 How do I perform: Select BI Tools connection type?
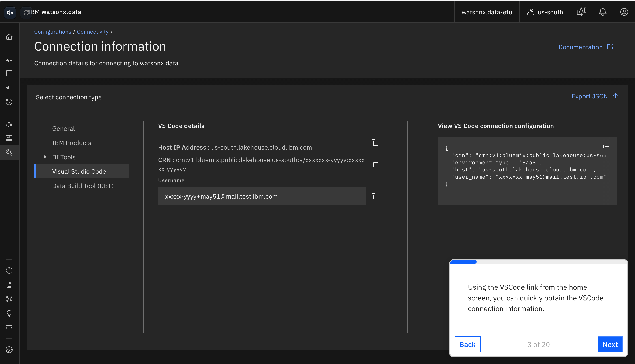point(64,157)
